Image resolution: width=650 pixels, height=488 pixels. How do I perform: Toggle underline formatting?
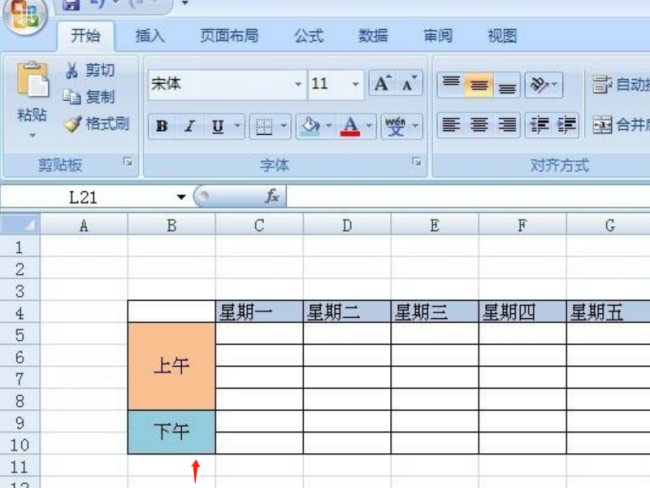(218, 126)
